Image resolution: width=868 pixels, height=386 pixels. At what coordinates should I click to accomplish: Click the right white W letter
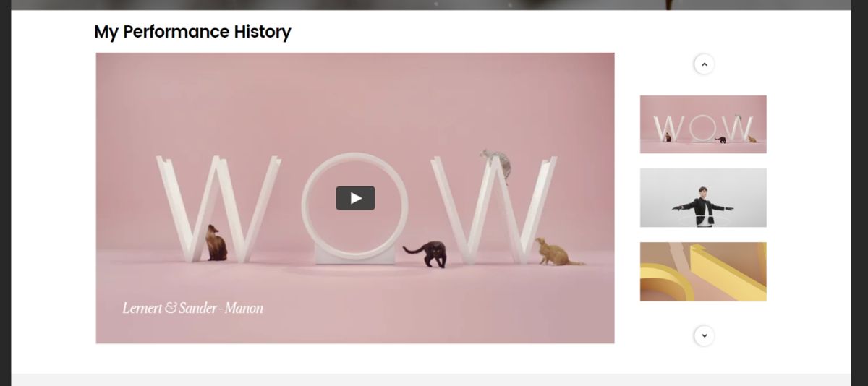tap(493, 210)
